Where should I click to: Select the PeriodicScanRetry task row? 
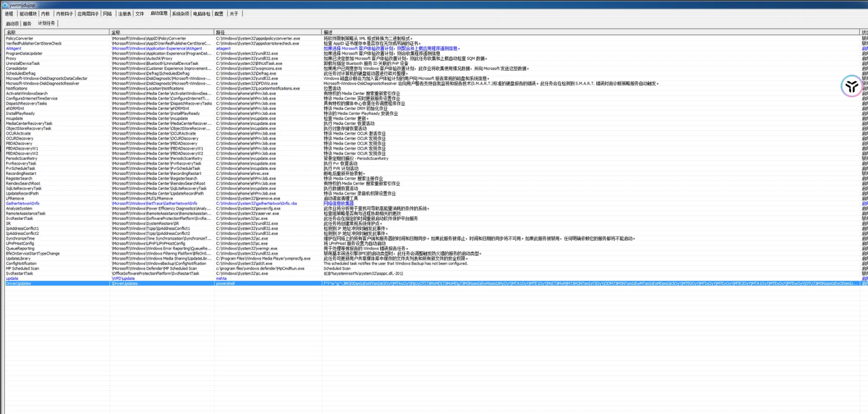click(436, 158)
